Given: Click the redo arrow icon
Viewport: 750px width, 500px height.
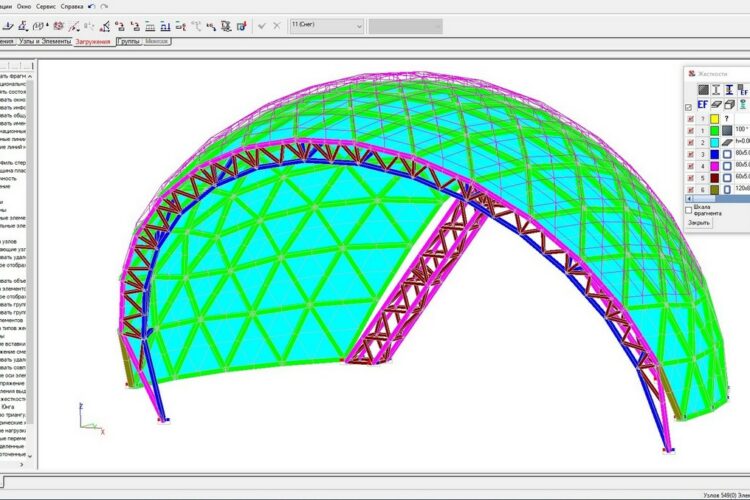Looking at the screenshot, I should 104,6.
